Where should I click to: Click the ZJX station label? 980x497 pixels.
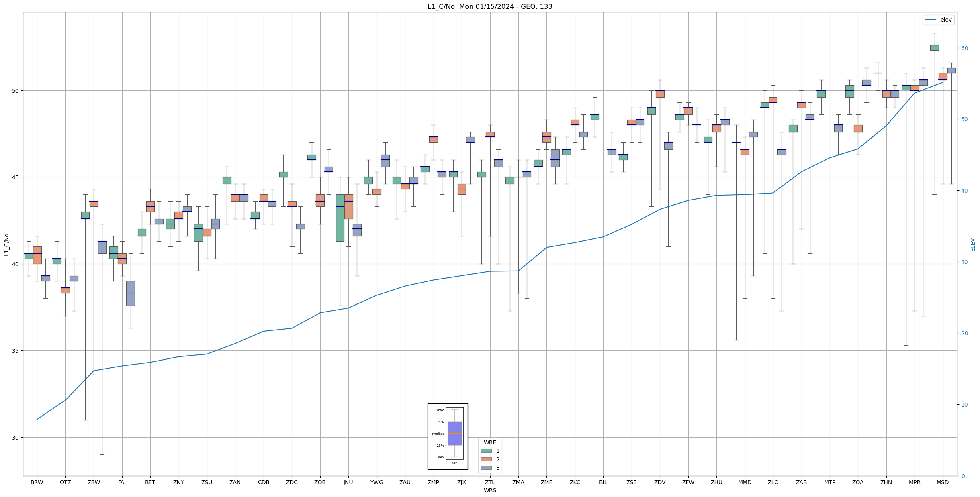pos(462,482)
